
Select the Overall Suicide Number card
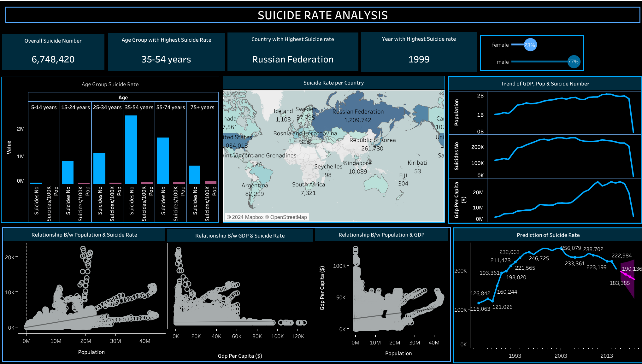(53, 52)
